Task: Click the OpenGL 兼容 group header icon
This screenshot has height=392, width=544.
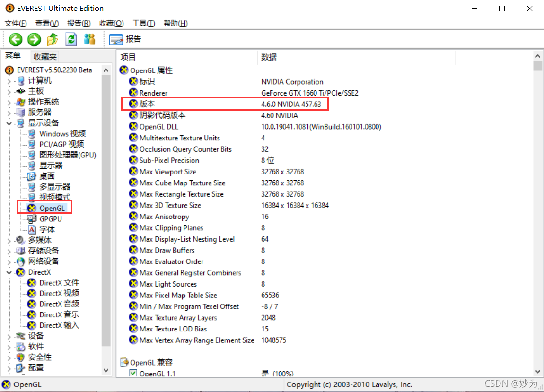Action: pos(124,362)
